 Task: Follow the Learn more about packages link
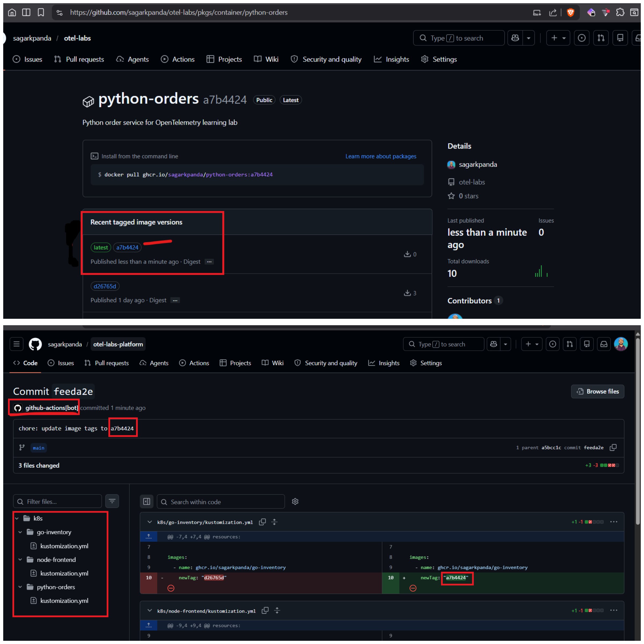coord(381,156)
